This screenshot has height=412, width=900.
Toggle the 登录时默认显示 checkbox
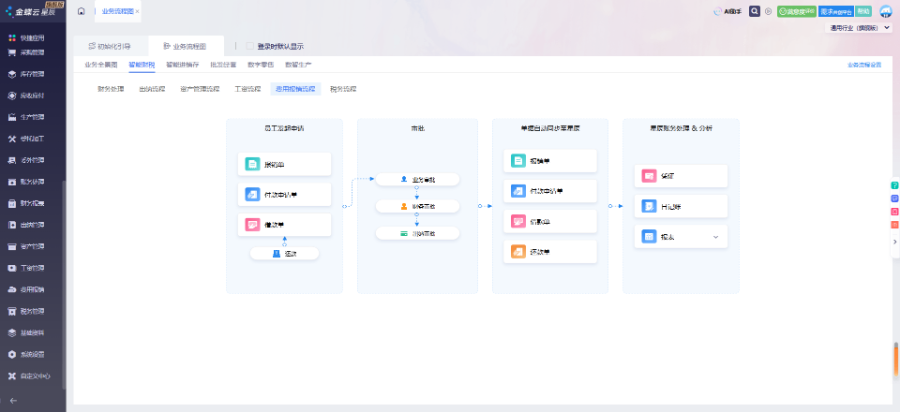click(250, 46)
